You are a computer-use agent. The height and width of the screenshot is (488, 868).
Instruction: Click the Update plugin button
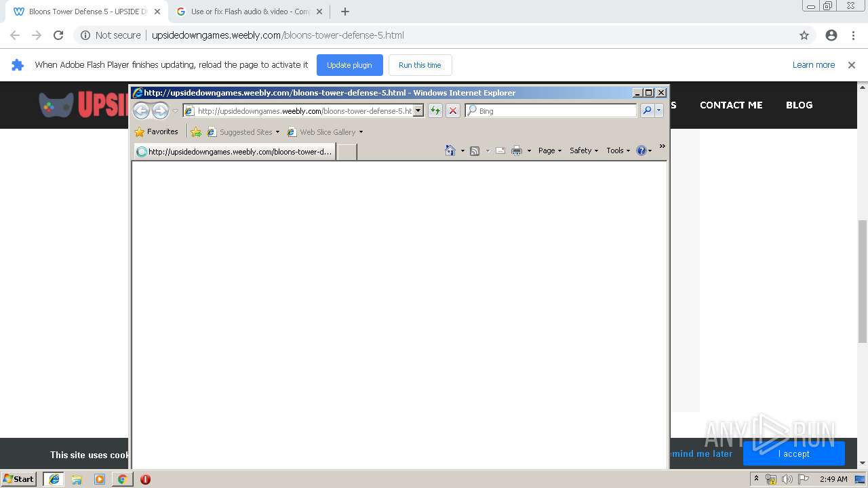tap(349, 65)
